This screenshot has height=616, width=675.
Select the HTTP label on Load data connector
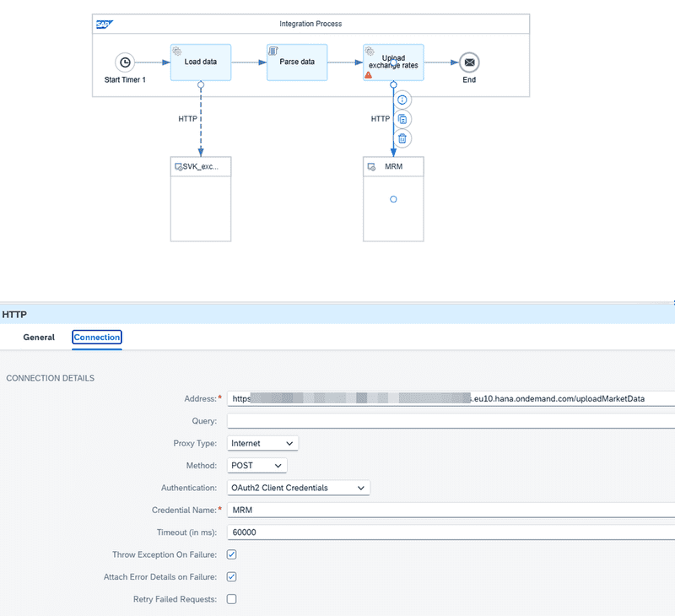tap(187, 119)
